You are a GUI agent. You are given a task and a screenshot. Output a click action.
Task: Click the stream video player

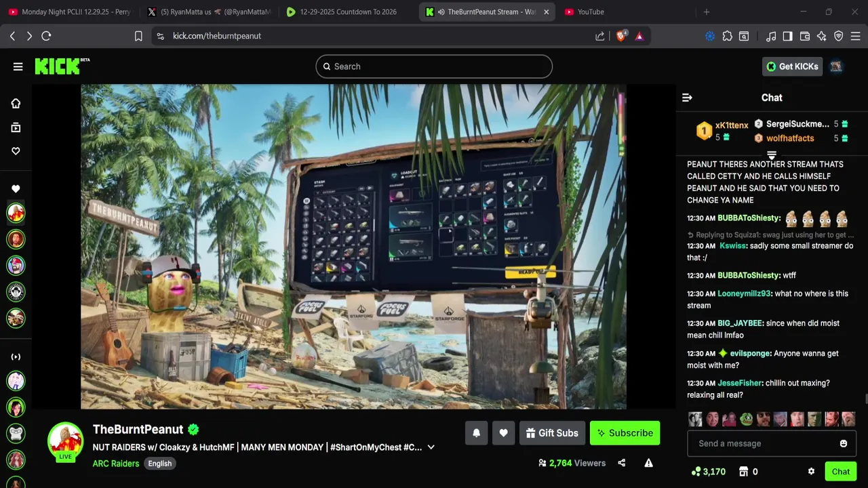coord(353,247)
